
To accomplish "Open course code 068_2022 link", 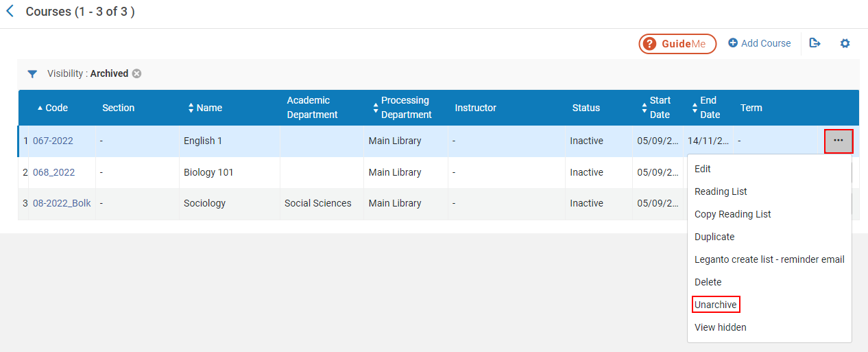I will (x=53, y=172).
